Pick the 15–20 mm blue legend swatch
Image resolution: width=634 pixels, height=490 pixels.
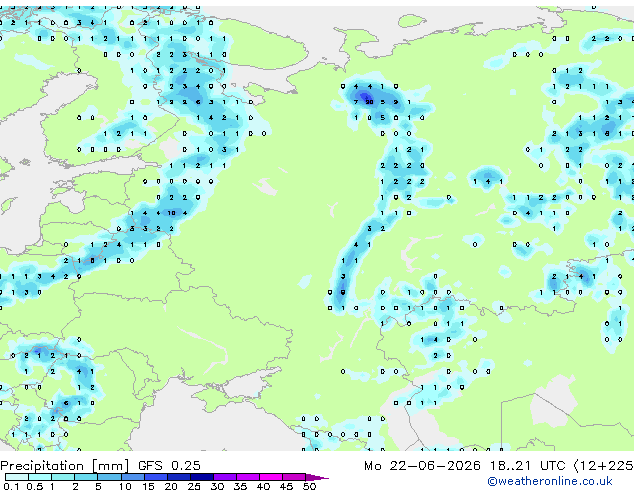pos(155,477)
